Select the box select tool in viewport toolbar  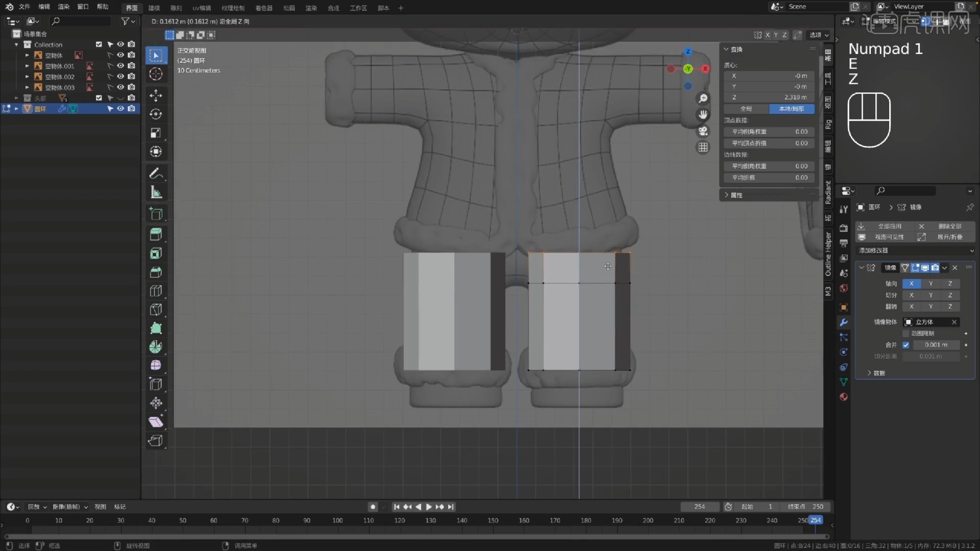[156, 55]
